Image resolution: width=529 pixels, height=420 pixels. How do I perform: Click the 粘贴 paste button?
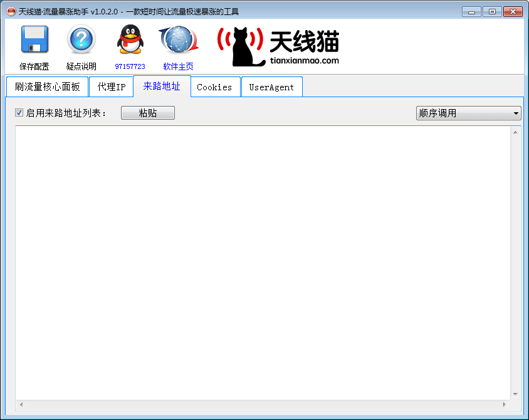[148, 113]
